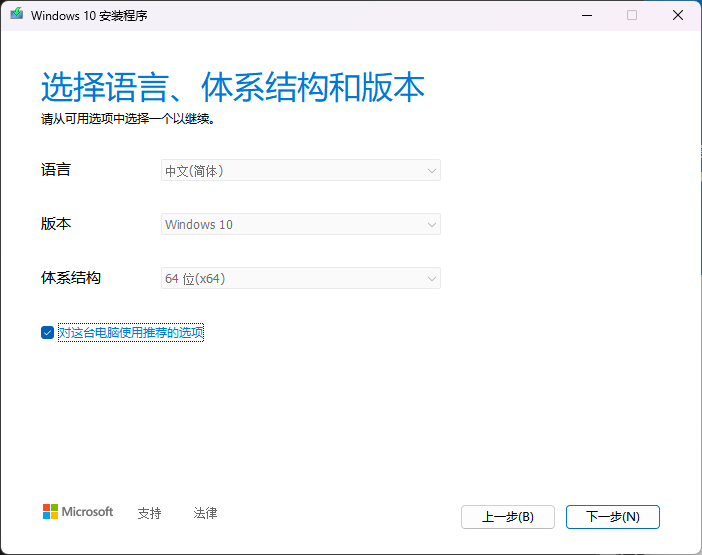Viewport: 702px width, 555px height.
Task: Click the 上一步(B) button
Action: pyautogui.click(x=508, y=517)
